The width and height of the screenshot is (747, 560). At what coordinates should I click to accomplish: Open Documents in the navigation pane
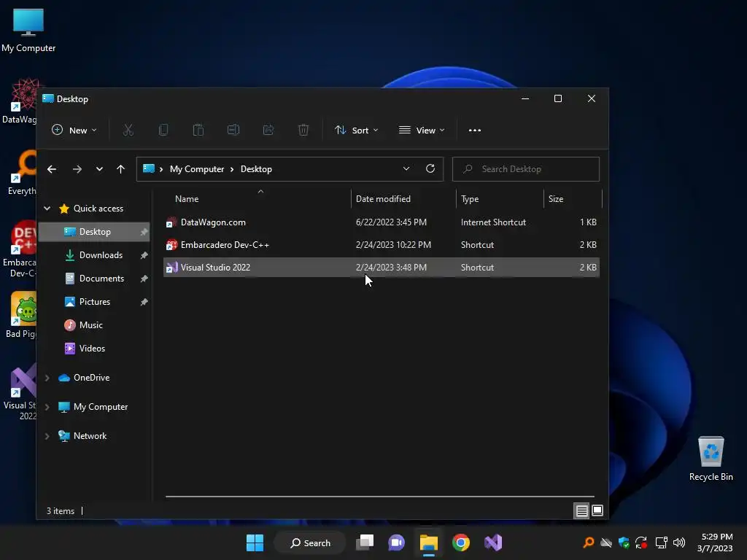(x=94, y=279)
